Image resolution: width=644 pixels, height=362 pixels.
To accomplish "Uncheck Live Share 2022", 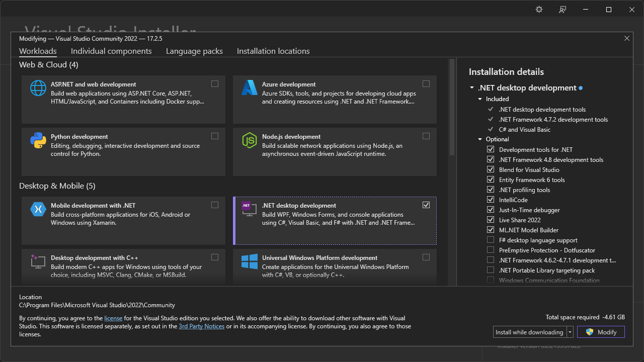I will [x=491, y=220].
